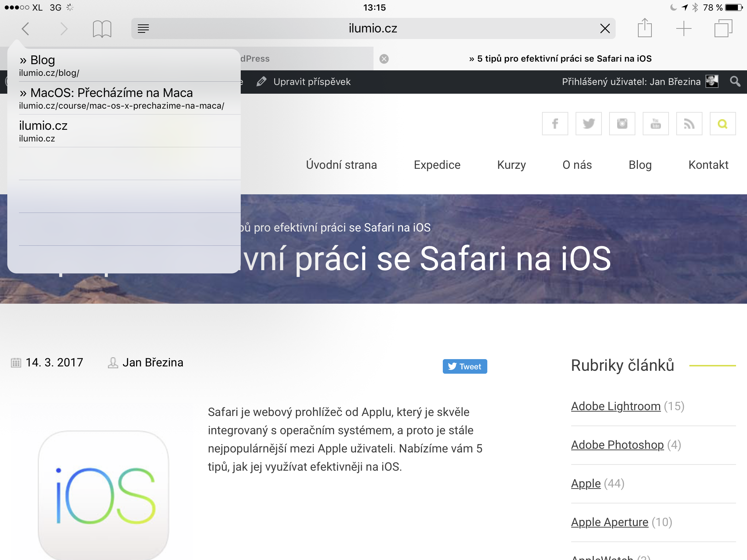Open the bookmarks book icon
This screenshot has width=747, height=560.
coord(102,28)
